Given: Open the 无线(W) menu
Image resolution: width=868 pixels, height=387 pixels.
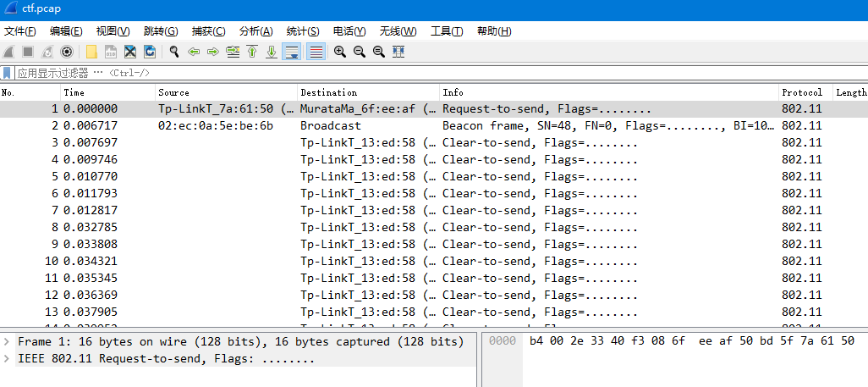Looking at the screenshot, I should [x=398, y=31].
